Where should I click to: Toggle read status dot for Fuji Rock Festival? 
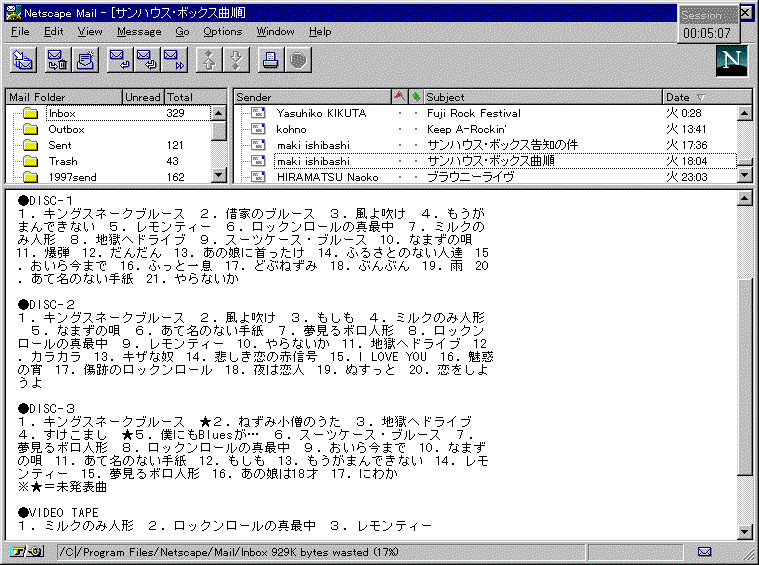coord(416,114)
